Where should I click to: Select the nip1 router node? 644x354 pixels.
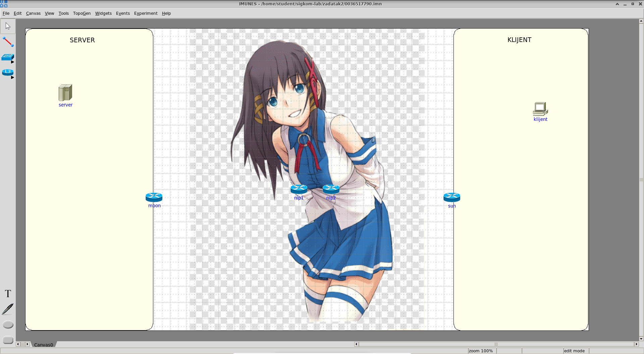[299, 189]
